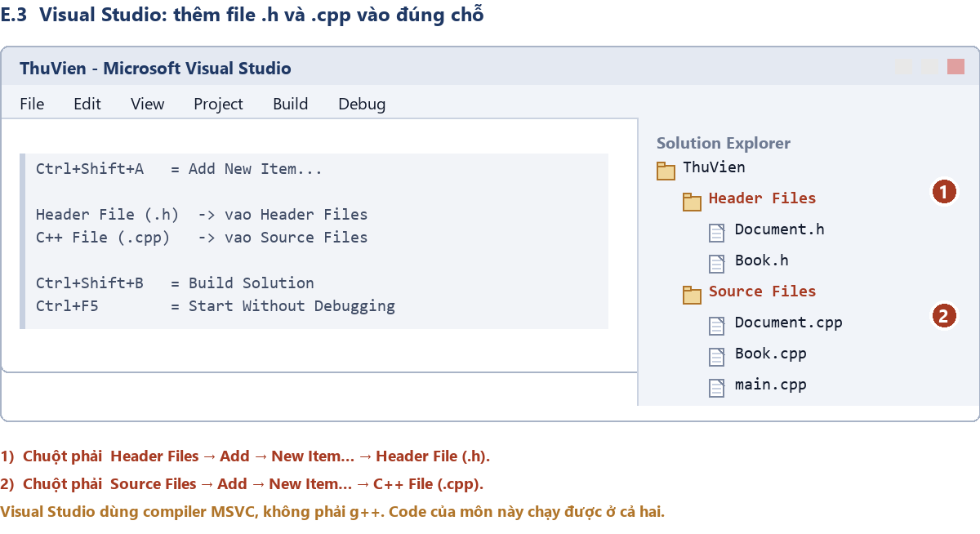Viewport: 980px width, 534px height.
Task: Open the View menu
Action: [148, 104]
